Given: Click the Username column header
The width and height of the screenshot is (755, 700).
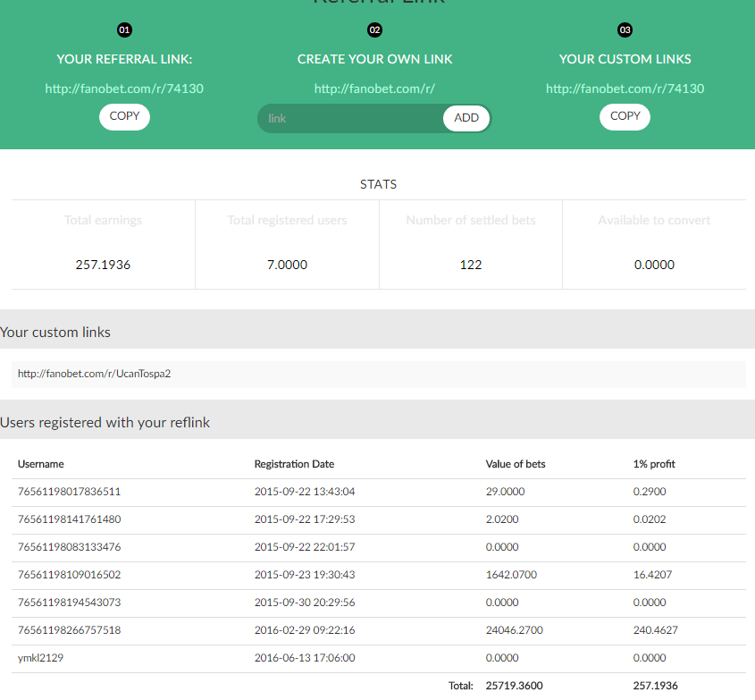Looking at the screenshot, I should pyautogui.click(x=41, y=464).
